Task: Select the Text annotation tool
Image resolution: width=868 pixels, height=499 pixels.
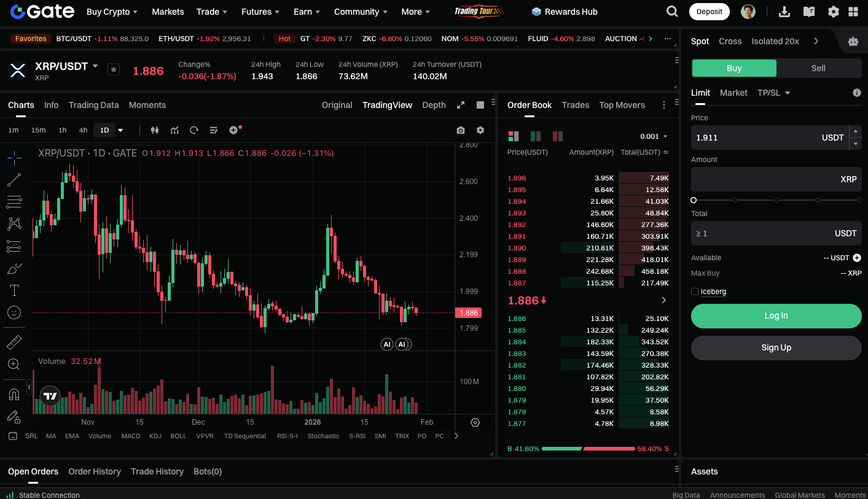Action: (x=14, y=290)
